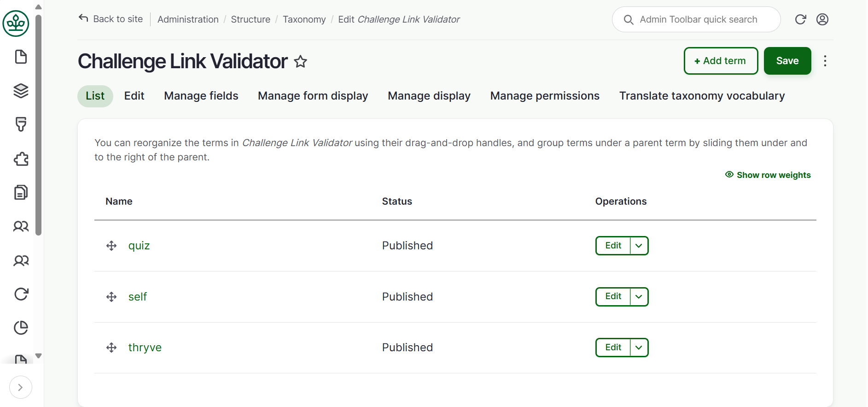This screenshot has width=868, height=407.
Task: Expand the dropdown arrow next to quiz Edit
Action: tap(639, 246)
